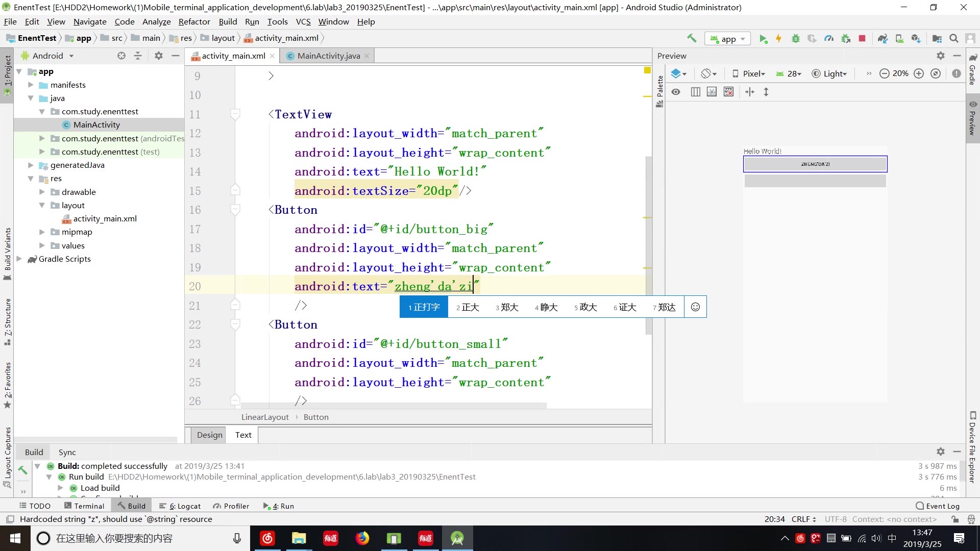
Task: Switch to the MainActivity.java tab
Action: tap(328, 56)
